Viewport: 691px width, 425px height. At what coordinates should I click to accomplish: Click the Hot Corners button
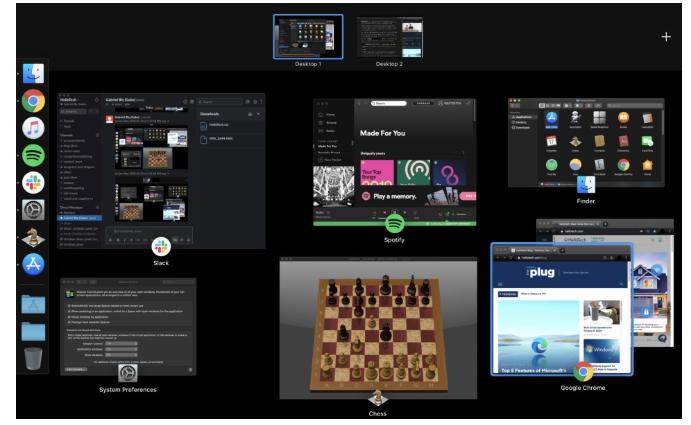tap(76, 369)
